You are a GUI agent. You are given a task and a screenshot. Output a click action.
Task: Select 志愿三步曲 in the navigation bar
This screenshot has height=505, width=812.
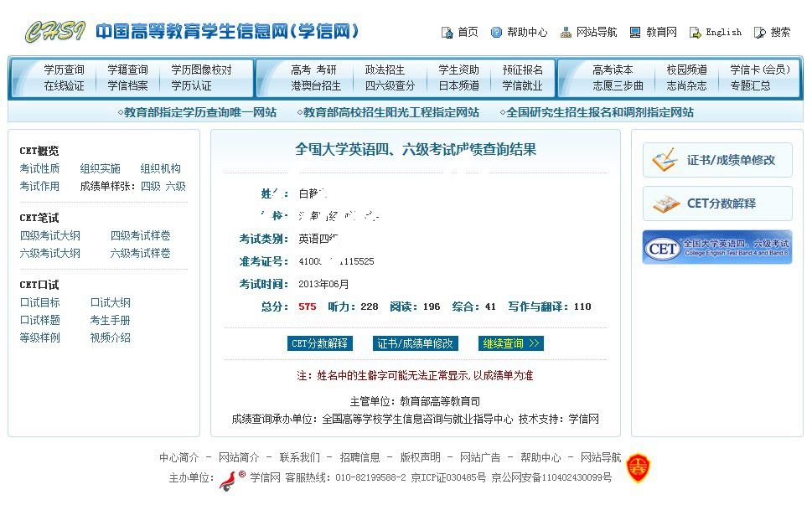click(618, 86)
